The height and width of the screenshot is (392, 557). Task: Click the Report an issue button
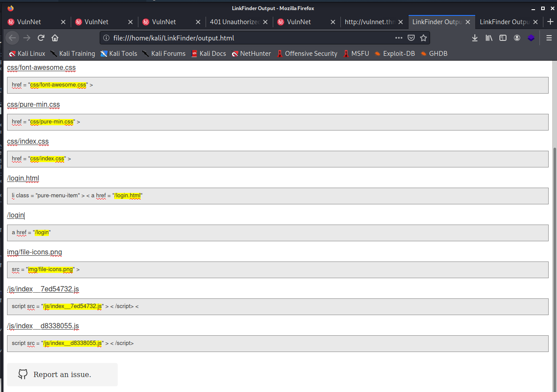pos(62,374)
